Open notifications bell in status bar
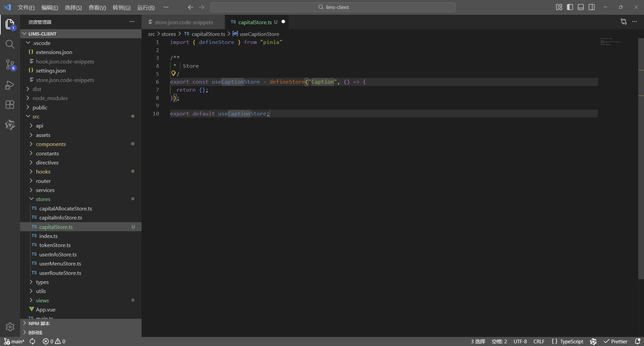Screen dimensions: 644x346 [x=638, y=341]
